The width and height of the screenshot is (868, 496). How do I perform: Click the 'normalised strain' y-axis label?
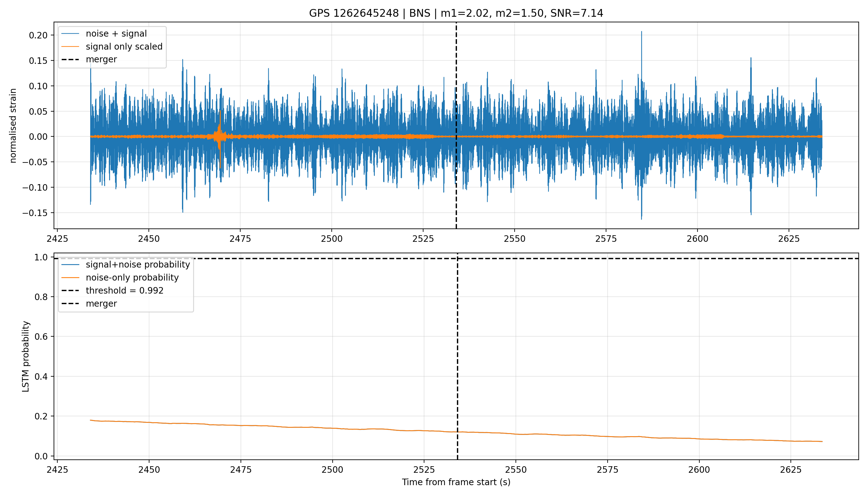coord(13,126)
